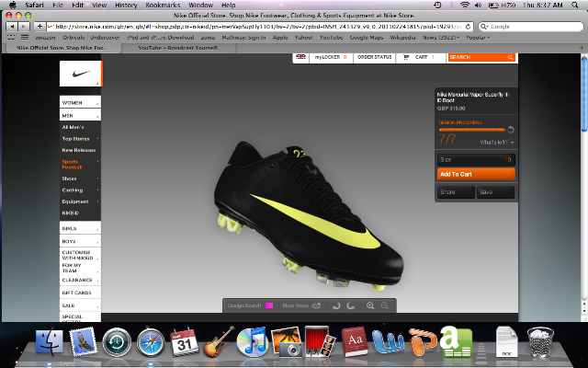
Task: Open the News bookmark folder dropdown
Action: [x=441, y=37]
